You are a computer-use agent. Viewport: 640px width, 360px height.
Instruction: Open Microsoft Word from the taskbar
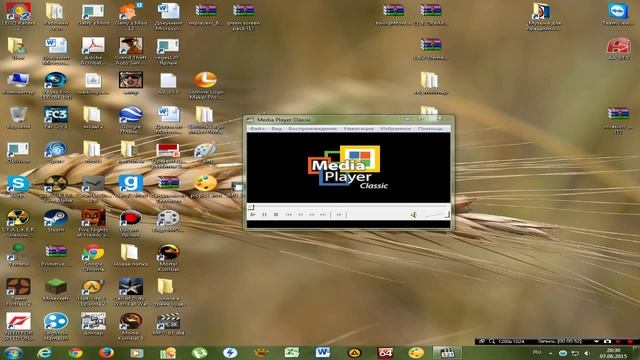coord(323,353)
